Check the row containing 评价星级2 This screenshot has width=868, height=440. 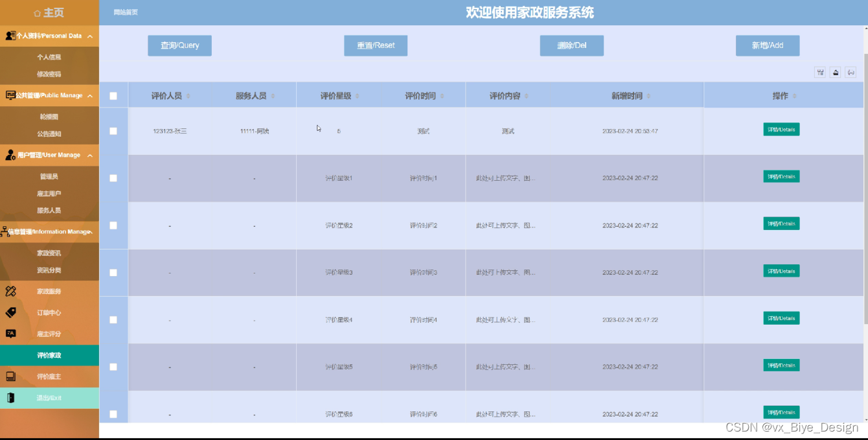(113, 226)
